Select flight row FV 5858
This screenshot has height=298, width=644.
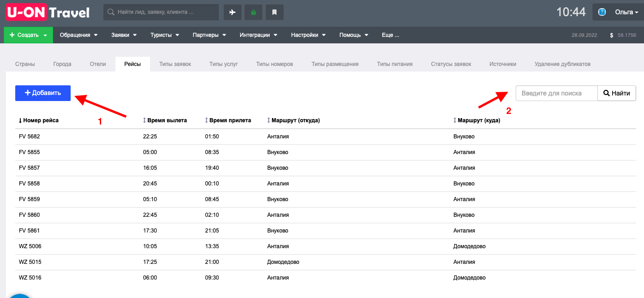(325, 184)
